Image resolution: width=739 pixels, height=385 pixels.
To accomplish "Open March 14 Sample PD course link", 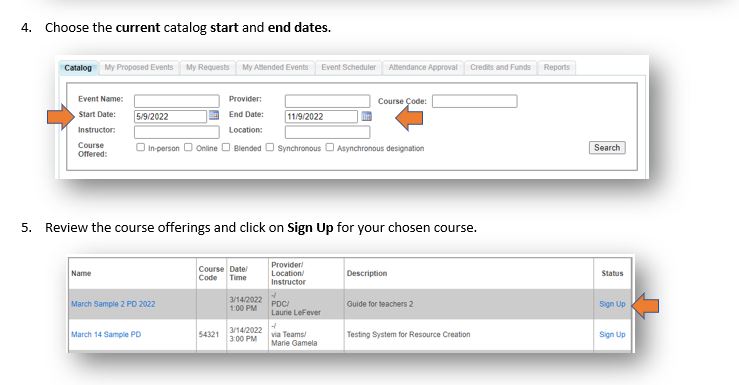I will pyautogui.click(x=106, y=334).
